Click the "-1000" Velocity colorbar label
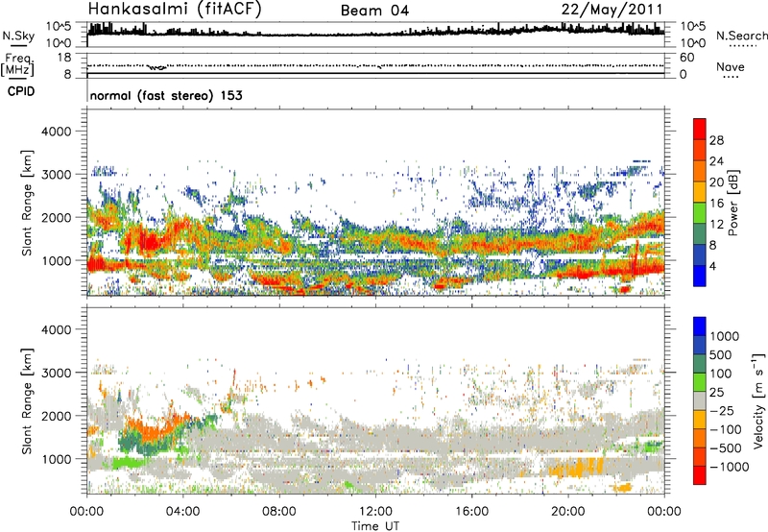 coord(729,467)
